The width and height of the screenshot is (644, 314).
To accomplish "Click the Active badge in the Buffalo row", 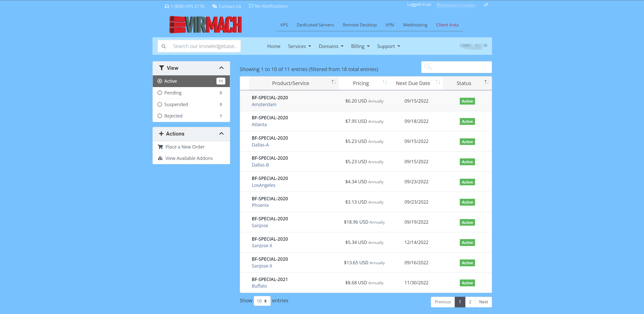I will [467, 283].
